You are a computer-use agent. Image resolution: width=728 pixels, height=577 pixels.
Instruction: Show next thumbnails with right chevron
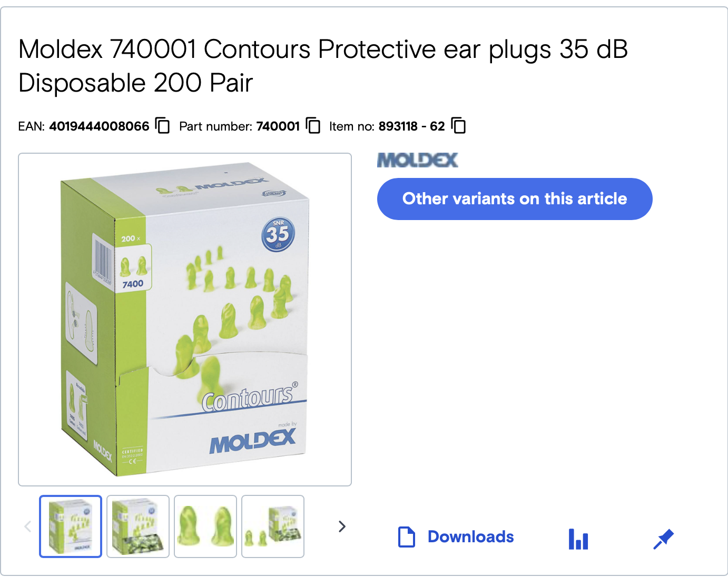342,526
